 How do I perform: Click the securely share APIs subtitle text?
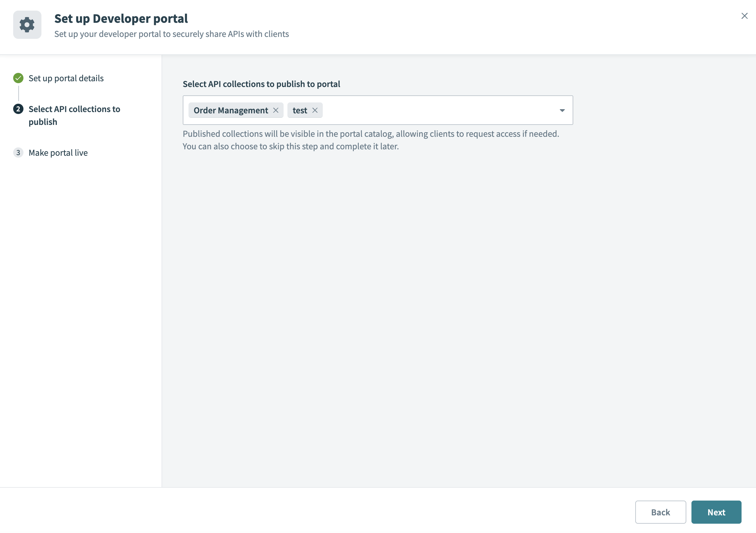pos(171,34)
